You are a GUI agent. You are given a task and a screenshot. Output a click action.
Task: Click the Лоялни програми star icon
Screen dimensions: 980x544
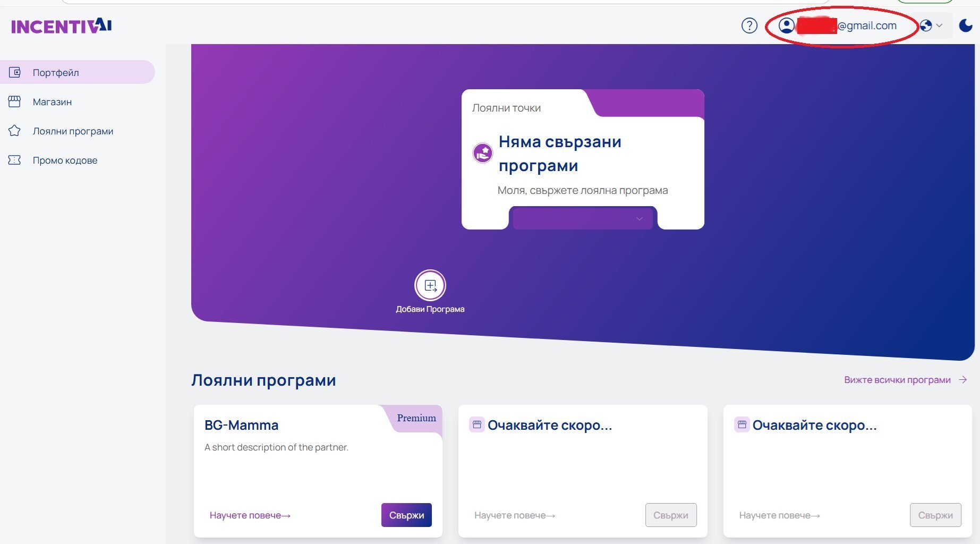coord(14,131)
